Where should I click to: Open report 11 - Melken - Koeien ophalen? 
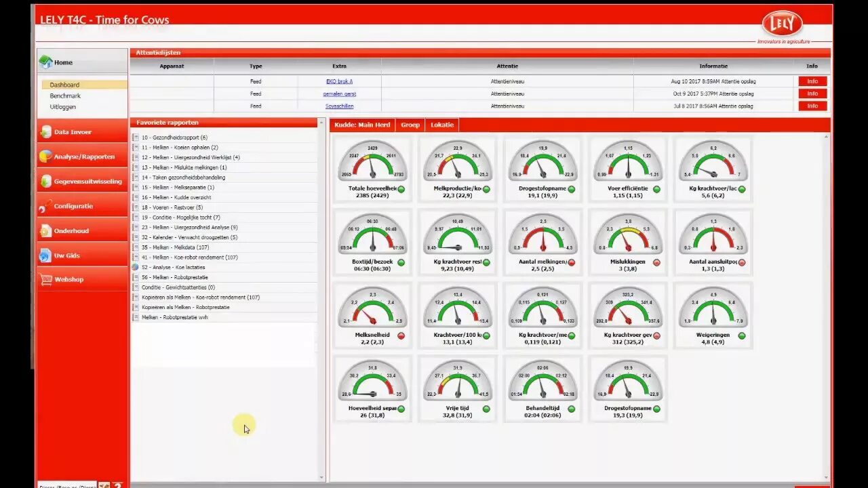[180, 147]
